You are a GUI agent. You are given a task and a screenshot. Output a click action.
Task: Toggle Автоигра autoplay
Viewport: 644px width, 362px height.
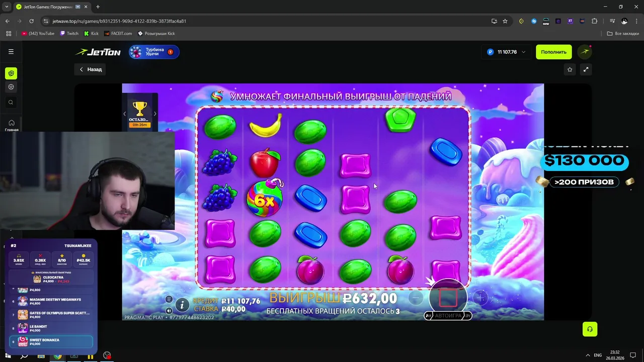point(448,316)
